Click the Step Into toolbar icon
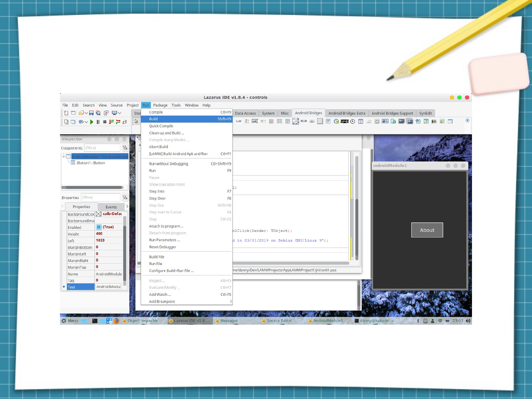Viewport: 532px width, 399px height. (111, 122)
